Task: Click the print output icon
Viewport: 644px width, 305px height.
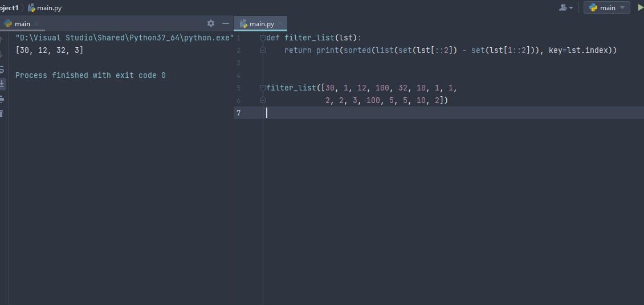Action: coord(2,99)
